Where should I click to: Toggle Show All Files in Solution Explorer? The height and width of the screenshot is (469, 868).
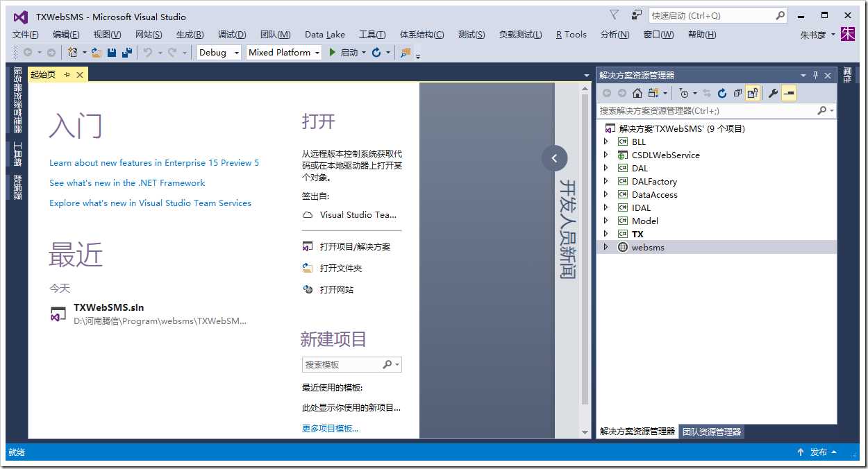(x=753, y=93)
